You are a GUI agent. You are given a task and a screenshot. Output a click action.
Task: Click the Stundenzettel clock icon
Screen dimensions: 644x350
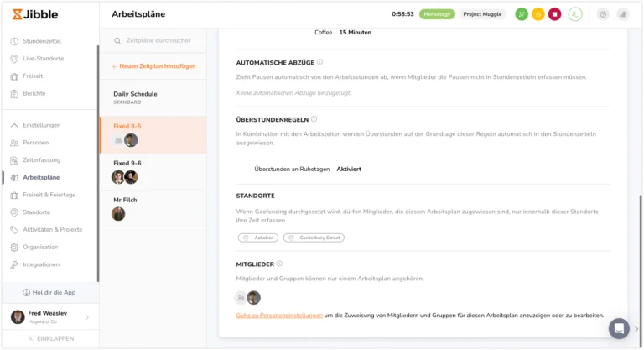tap(14, 41)
